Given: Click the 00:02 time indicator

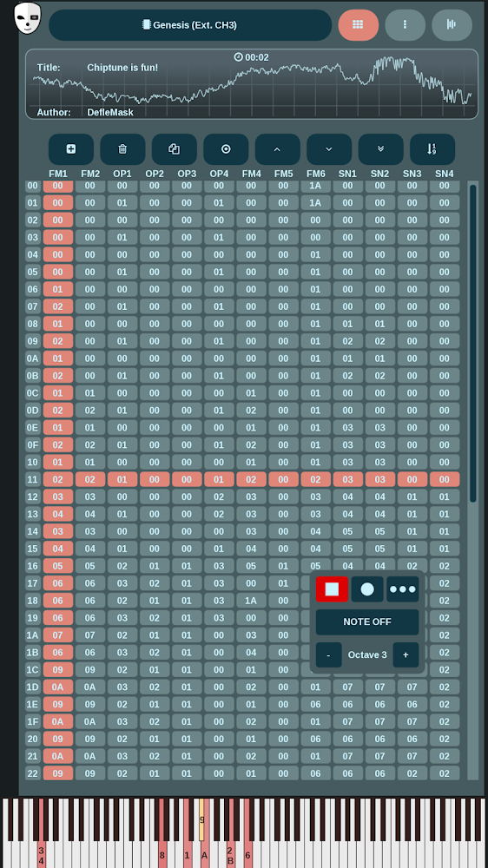Looking at the screenshot, I should coord(252,57).
